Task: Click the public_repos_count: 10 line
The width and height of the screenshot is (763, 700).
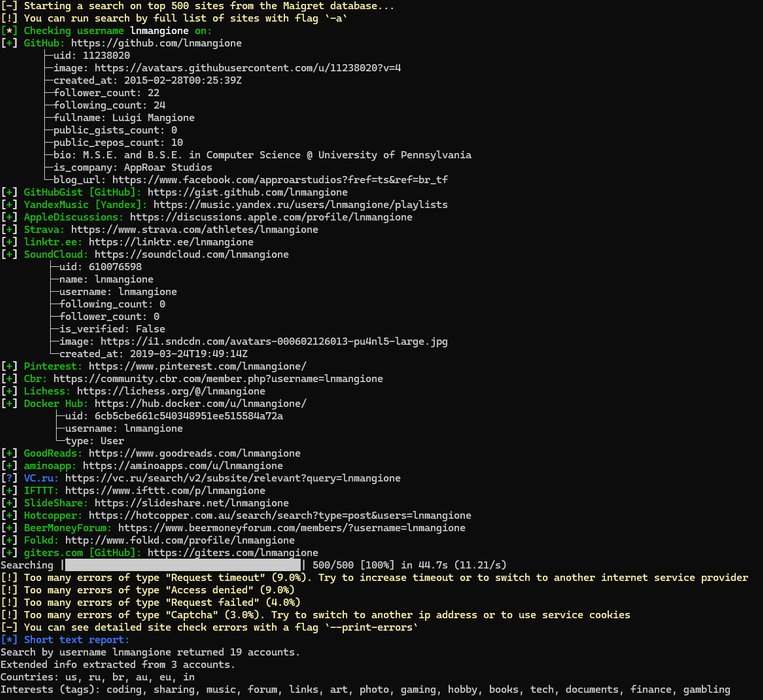Action: [x=118, y=143]
